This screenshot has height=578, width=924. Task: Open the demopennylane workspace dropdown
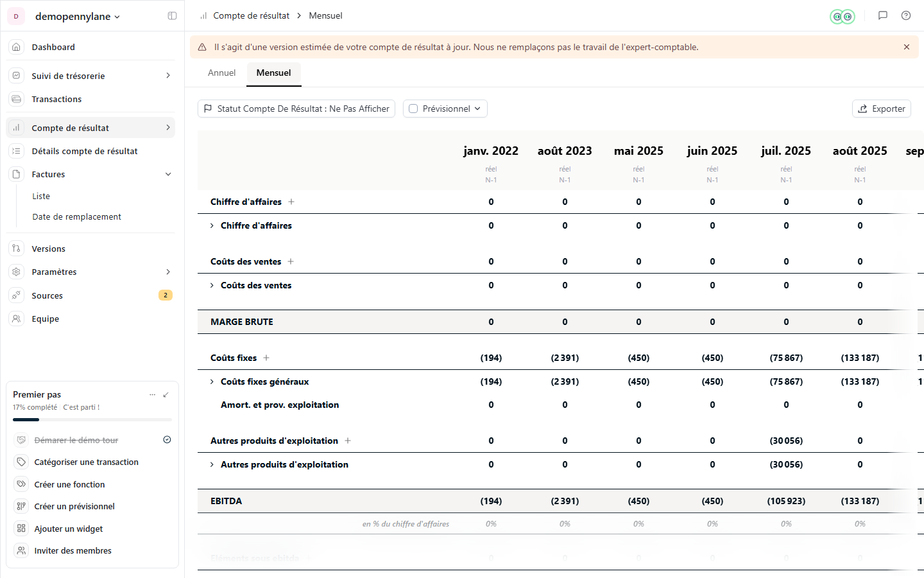pos(78,16)
